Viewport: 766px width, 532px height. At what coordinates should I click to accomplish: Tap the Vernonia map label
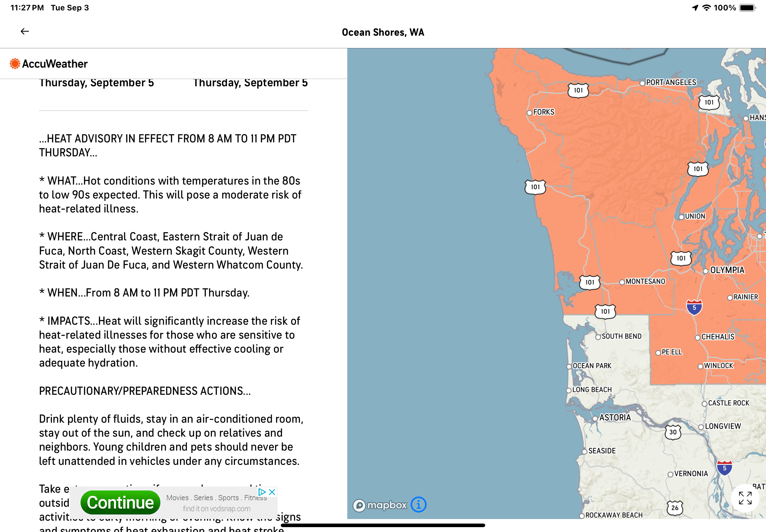coord(691,474)
